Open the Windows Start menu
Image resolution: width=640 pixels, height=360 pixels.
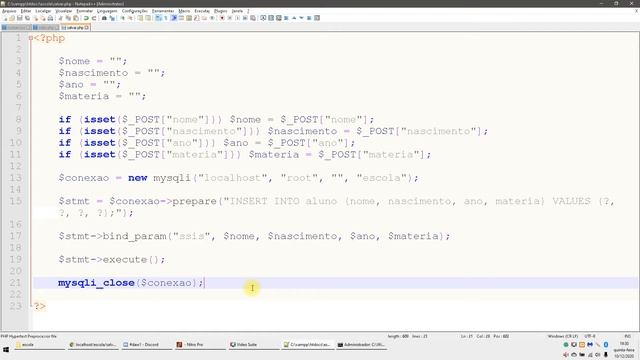point(6,350)
